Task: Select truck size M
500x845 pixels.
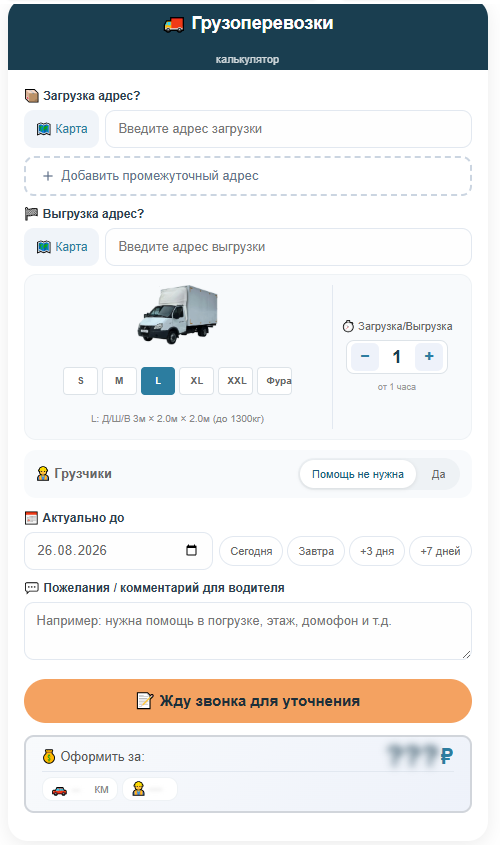Action: coord(119,380)
